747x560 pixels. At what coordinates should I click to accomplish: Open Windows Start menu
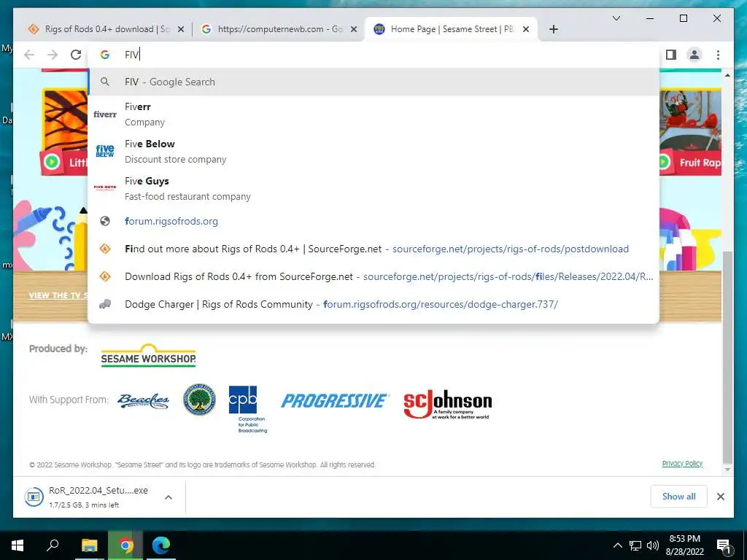pyautogui.click(x=18, y=545)
